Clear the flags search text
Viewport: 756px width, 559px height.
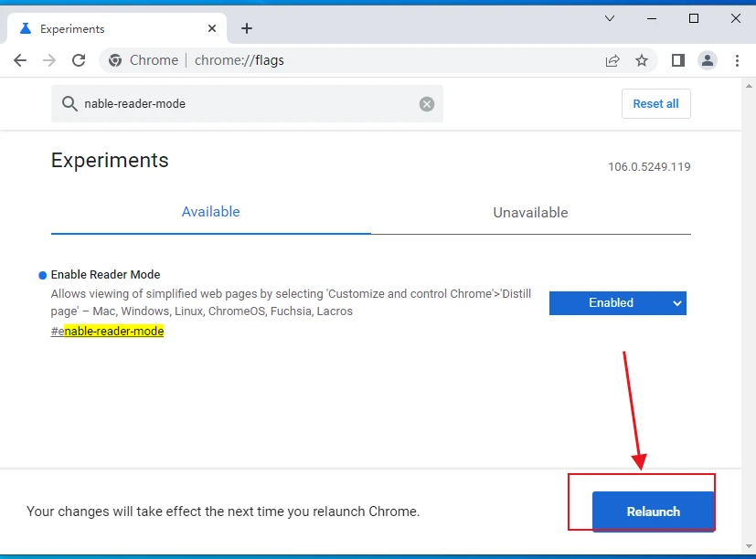point(427,104)
